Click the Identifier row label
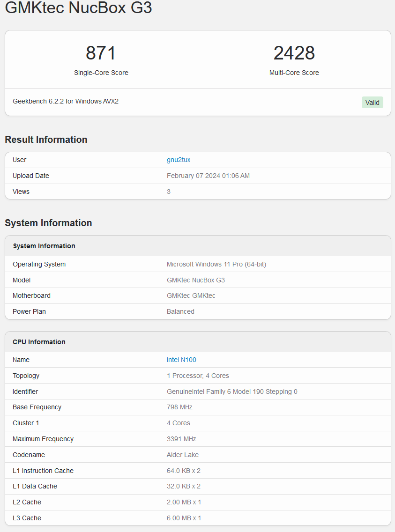The height and width of the screenshot is (532, 395). pyautogui.click(x=25, y=392)
